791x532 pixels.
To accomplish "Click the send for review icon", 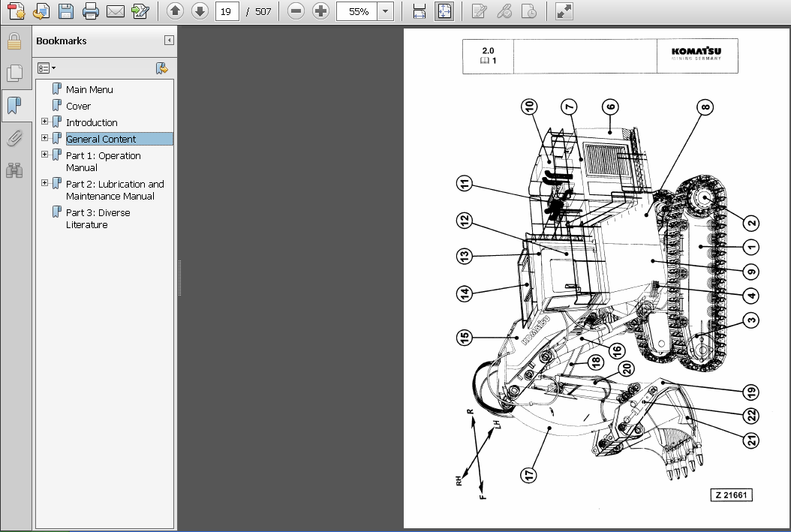I will coord(140,11).
